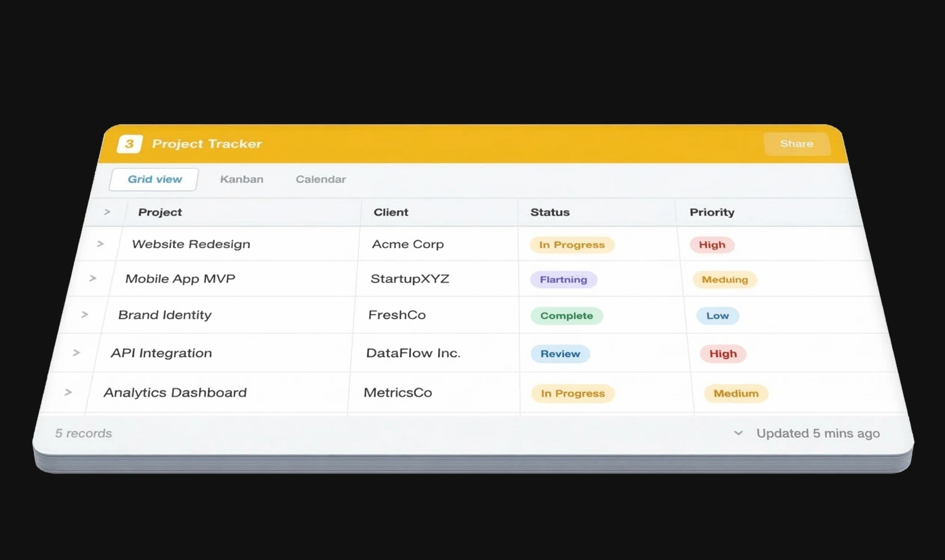
Task: Click the Project Tracker logo icon
Action: 129,144
